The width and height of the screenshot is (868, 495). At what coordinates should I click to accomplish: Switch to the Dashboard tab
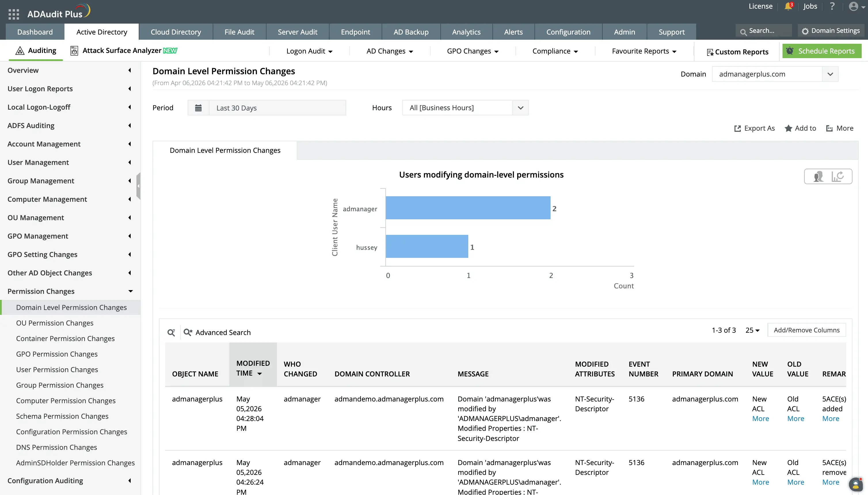tap(35, 32)
